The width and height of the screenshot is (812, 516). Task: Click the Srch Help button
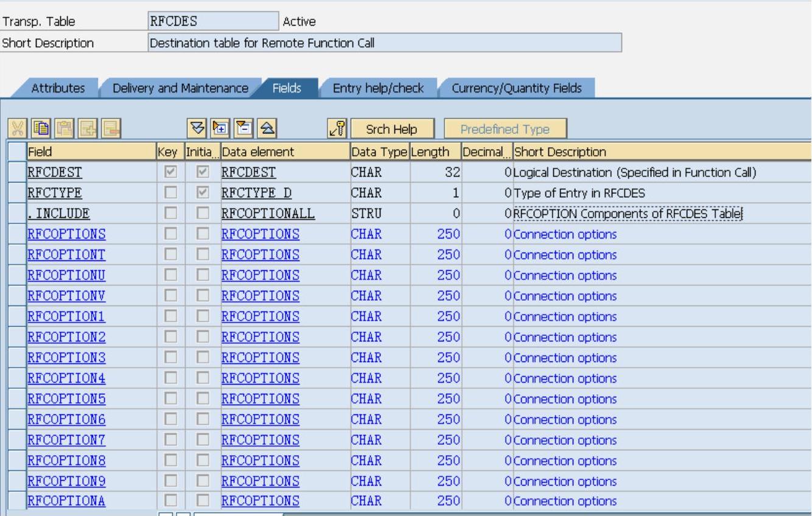tap(391, 129)
